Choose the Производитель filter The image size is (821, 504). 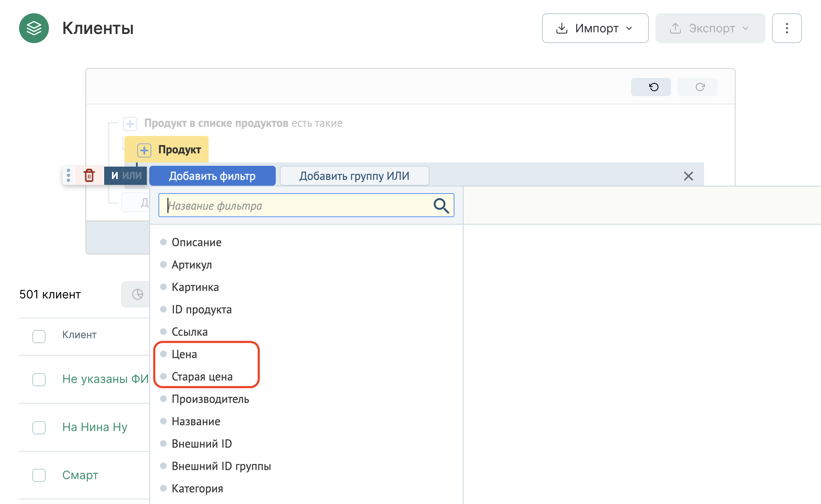point(210,399)
